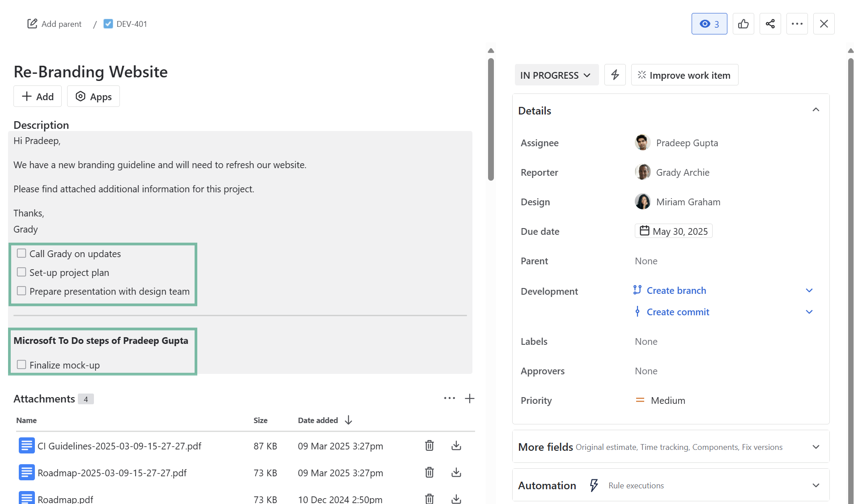This screenshot has width=854, height=504.
Task: Edit the May 30, 2025 due date
Action: pos(673,231)
